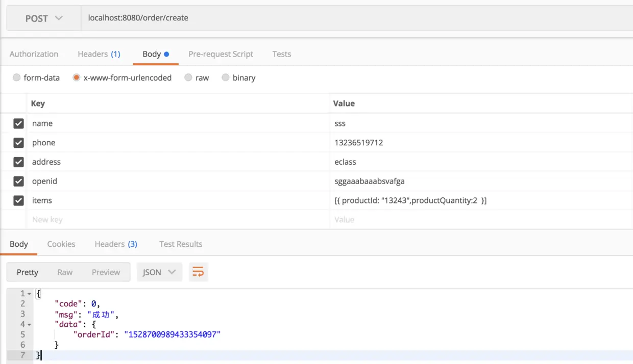Collapse the data object on line 4
Screen dimensions: 633x364
click(x=30, y=325)
